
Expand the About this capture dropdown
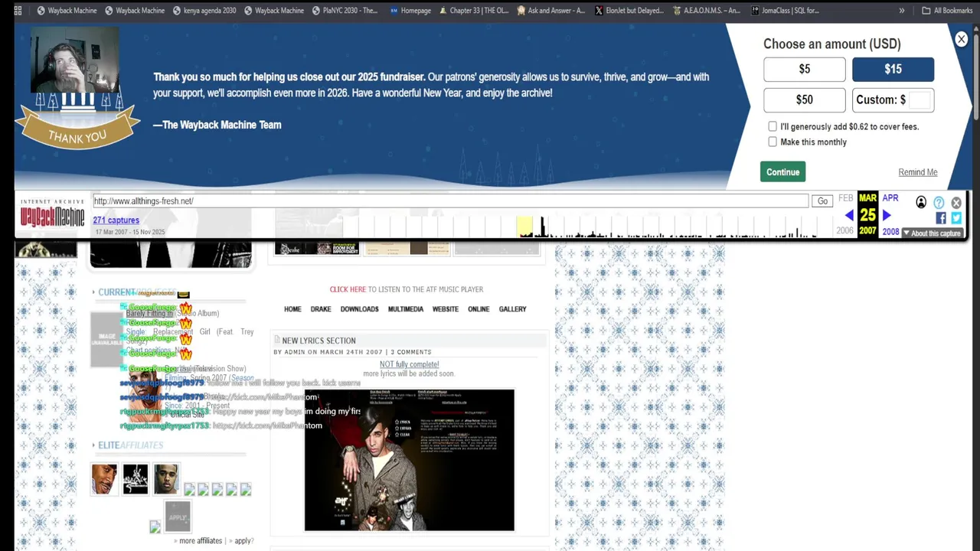click(932, 233)
